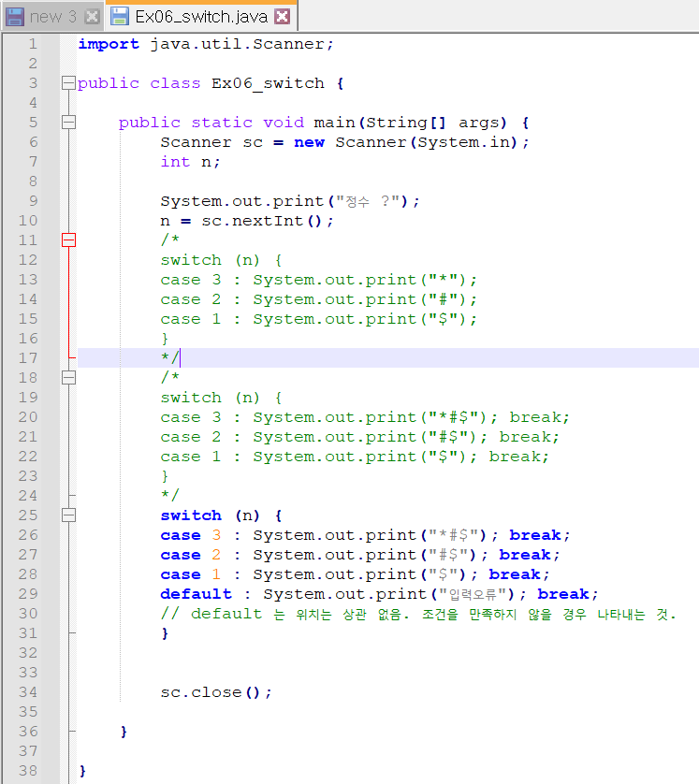
Task: Click 'import' keyword on line 1
Action: (x=109, y=44)
